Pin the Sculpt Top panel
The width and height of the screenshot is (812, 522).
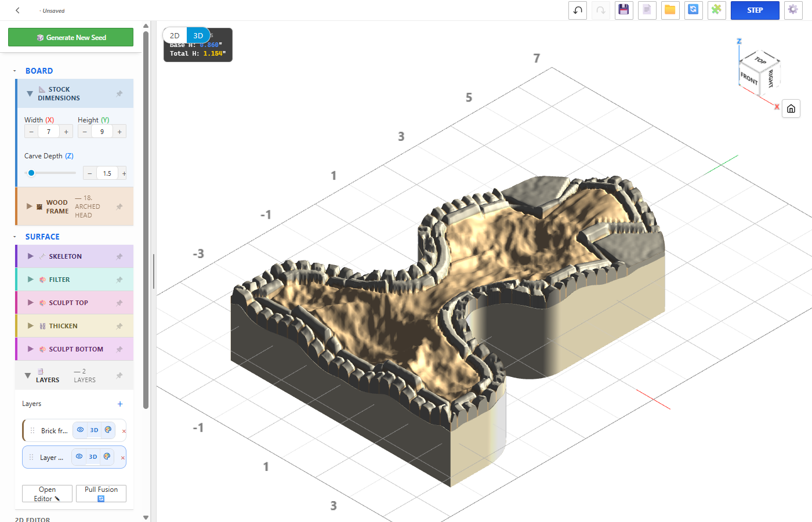(x=119, y=303)
